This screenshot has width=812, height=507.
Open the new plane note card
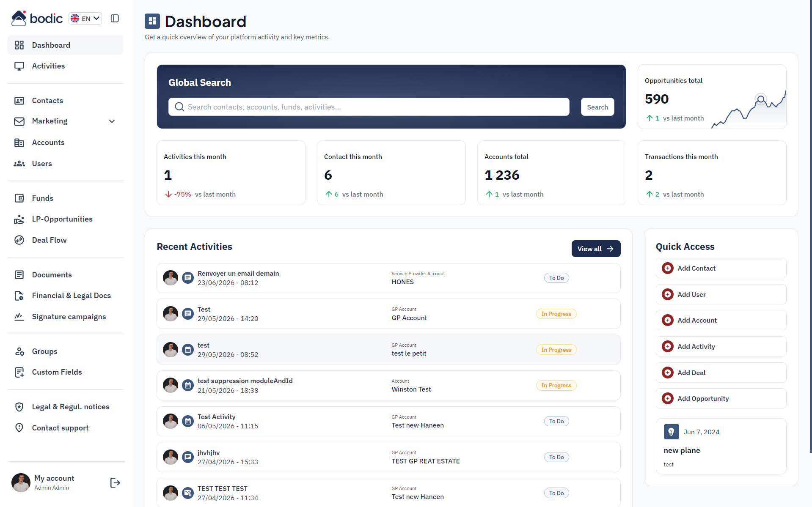coord(721,447)
